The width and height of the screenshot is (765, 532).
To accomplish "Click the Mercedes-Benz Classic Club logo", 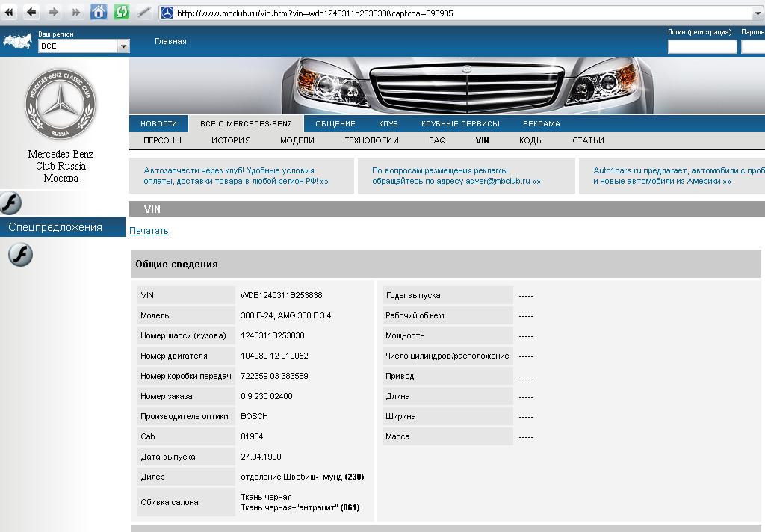I will pos(61,103).
